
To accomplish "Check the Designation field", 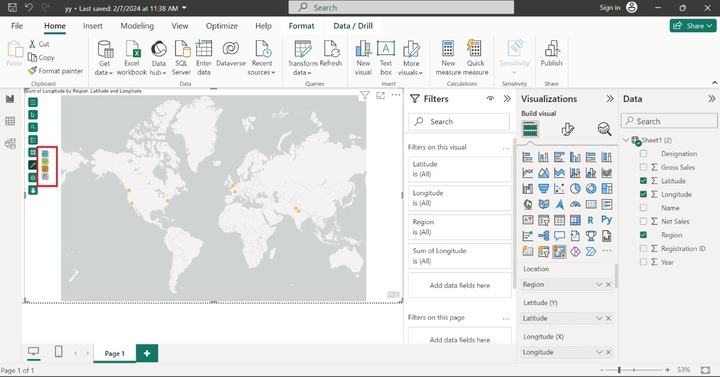I will pos(643,154).
